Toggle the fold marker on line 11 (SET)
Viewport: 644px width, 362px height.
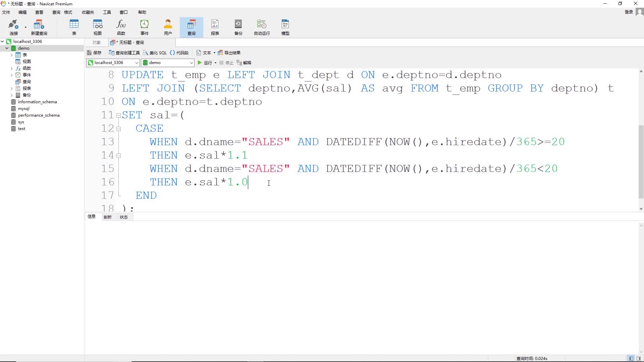[x=118, y=115]
